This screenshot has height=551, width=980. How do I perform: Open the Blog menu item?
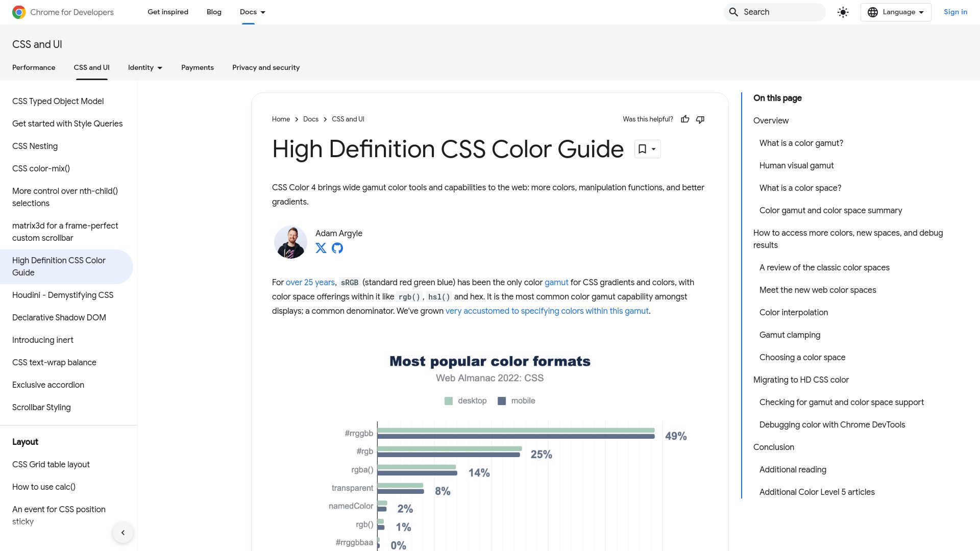tap(214, 12)
